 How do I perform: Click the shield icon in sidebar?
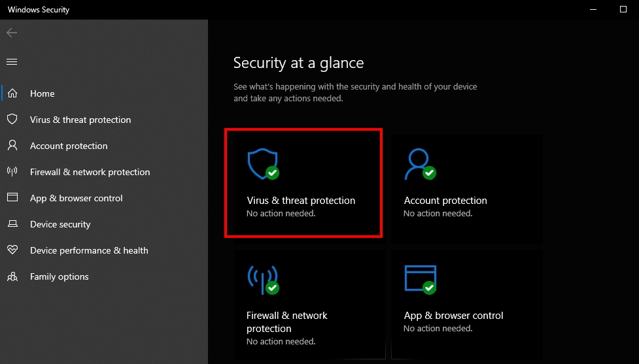pyautogui.click(x=12, y=120)
